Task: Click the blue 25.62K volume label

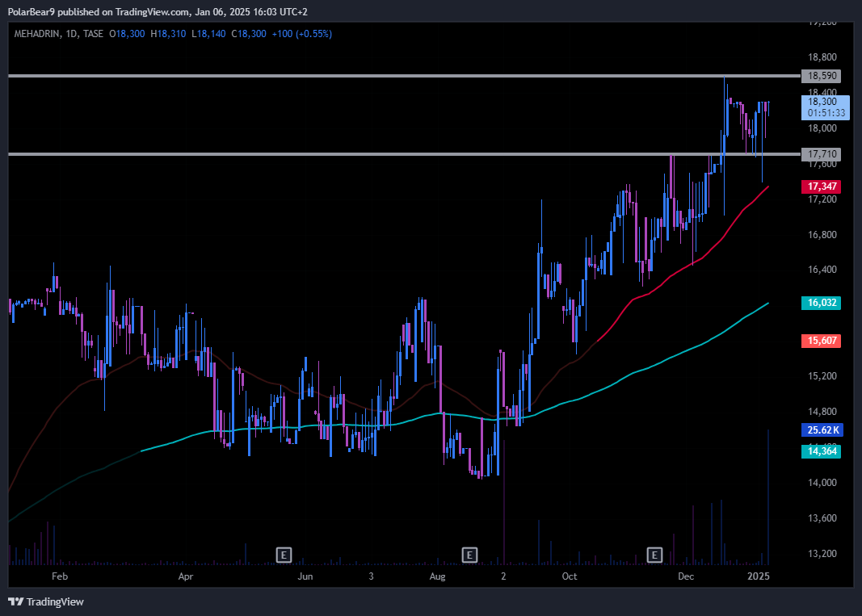Action: 821,430
